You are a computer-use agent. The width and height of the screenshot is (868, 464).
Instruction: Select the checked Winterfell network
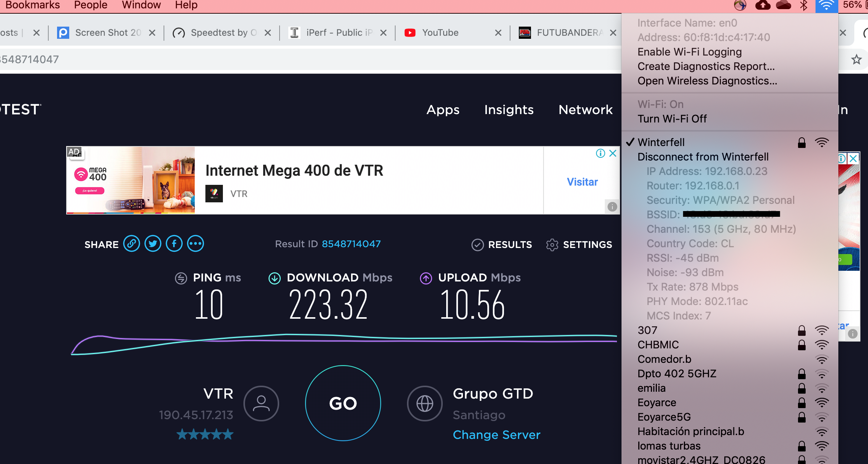[x=730, y=142]
